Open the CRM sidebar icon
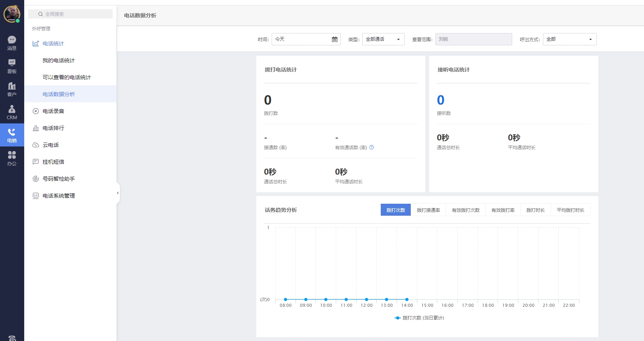Screen dimensions: 644x341 click(12, 112)
